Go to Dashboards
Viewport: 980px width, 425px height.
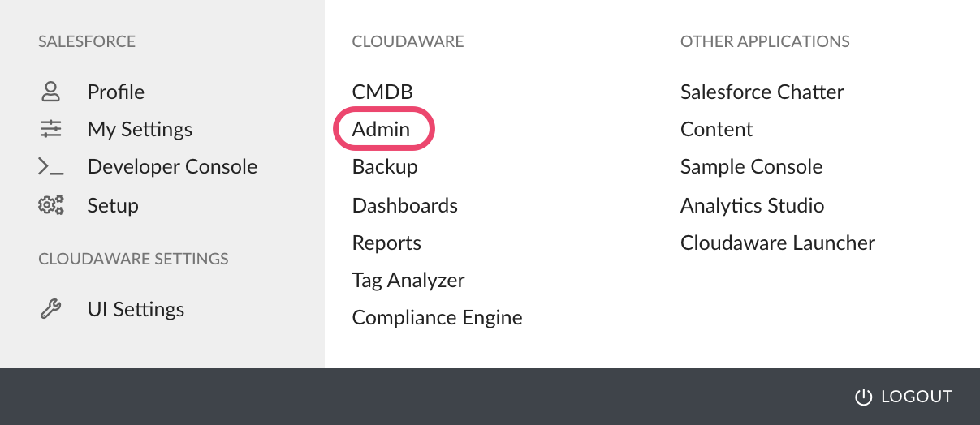405,205
